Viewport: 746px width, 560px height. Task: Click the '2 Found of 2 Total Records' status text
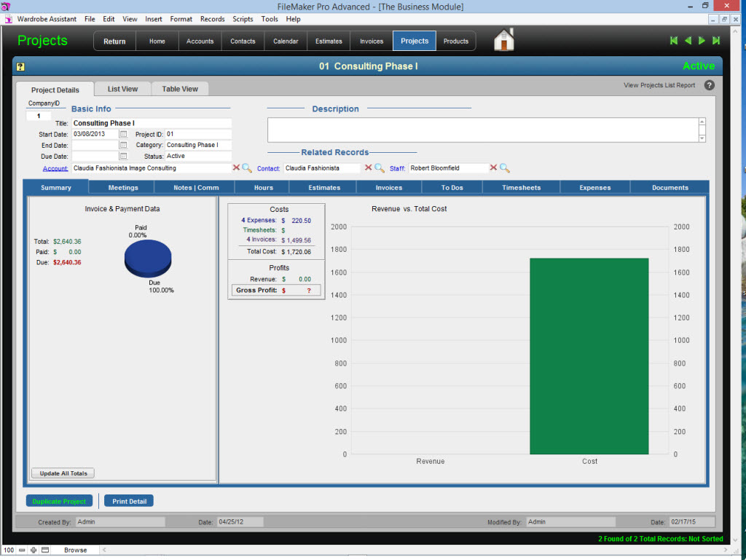pyautogui.click(x=660, y=539)
